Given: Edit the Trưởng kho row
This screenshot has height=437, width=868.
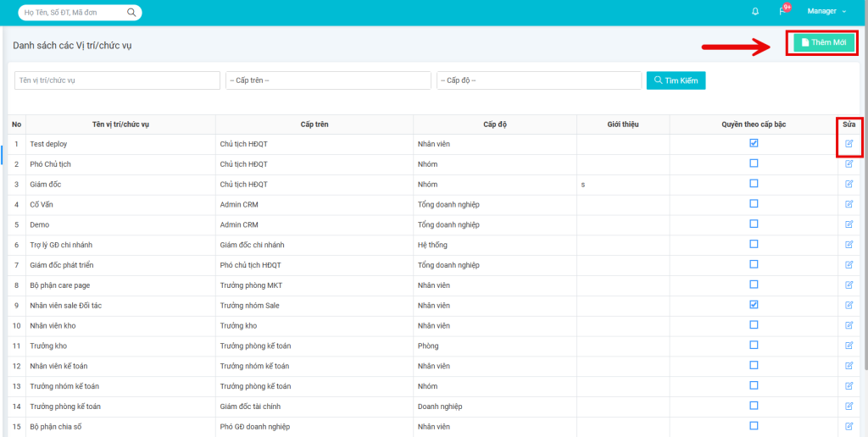Looking at the screenshot, I should [849, 346].
